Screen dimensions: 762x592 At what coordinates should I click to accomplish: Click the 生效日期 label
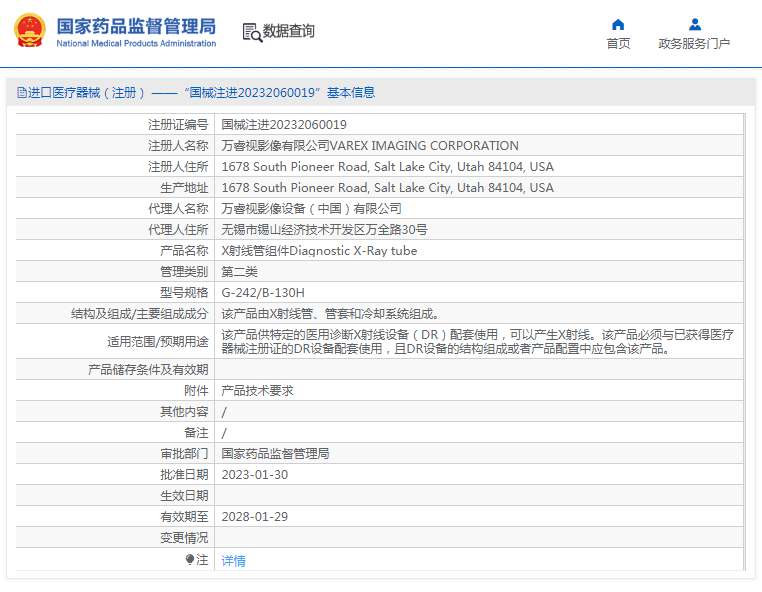(x=184, y=496)
